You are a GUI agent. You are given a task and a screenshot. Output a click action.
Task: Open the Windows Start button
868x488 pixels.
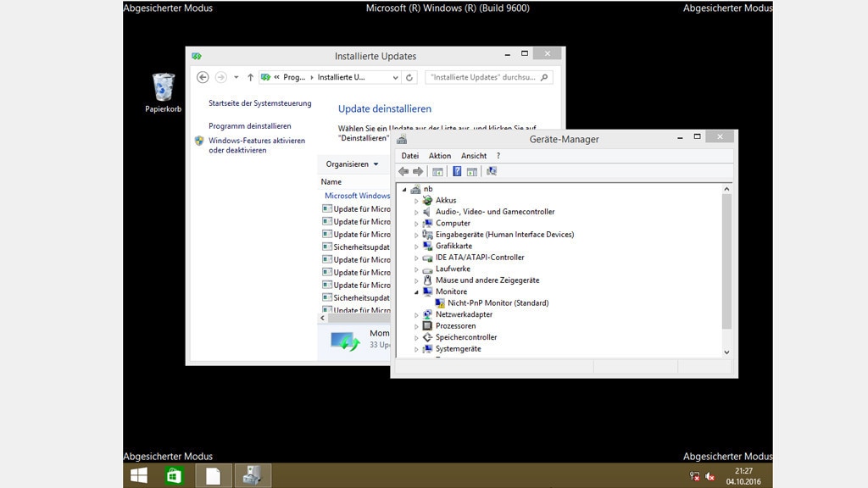(139, 475)
